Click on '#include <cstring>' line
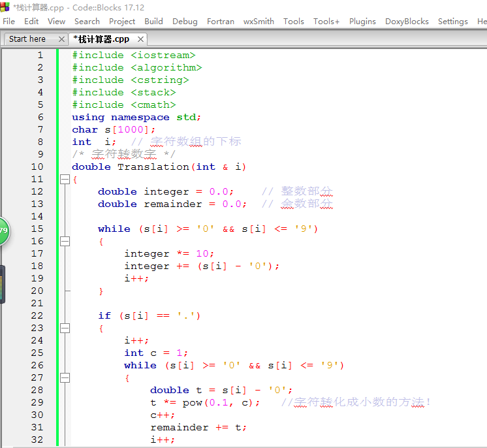 click(131, 80)
